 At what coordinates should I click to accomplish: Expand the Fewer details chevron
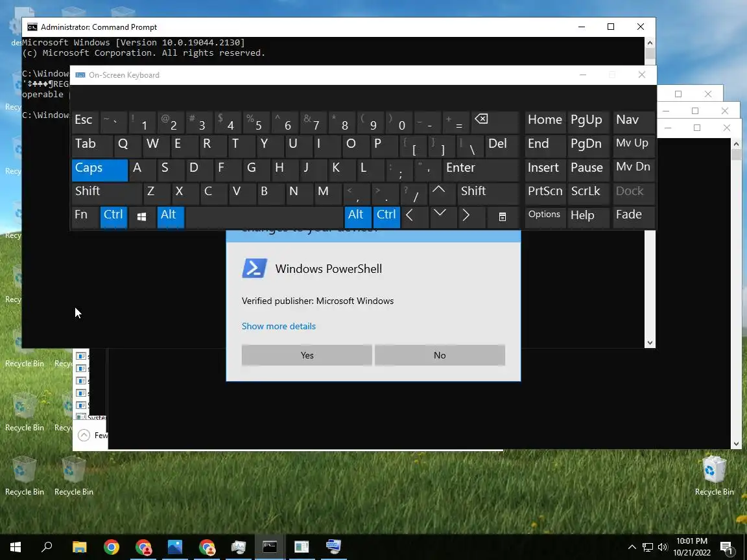coord(84,436)
